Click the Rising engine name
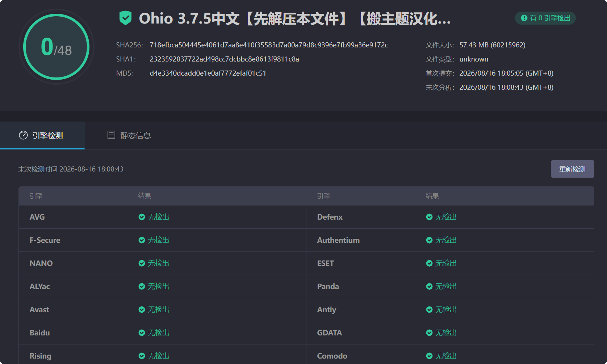The image size is (607, 364). [x=41, y=356]
